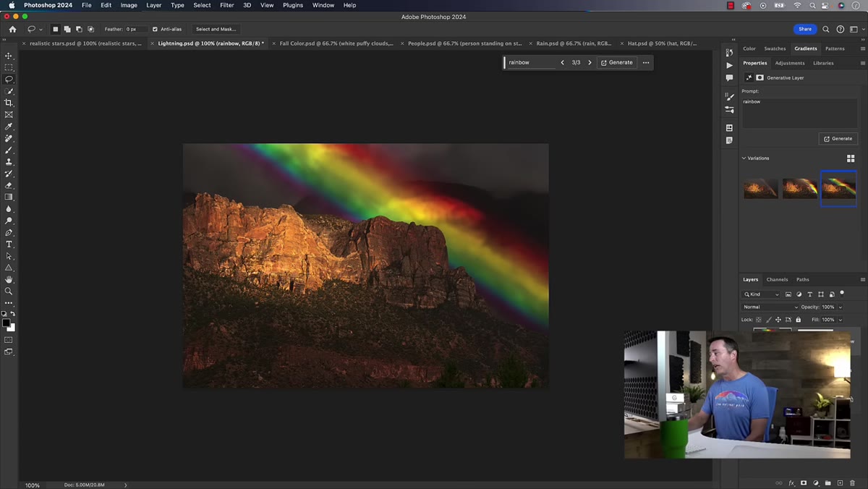Screen dimensions: 868x489
Task: Select the Spot Healing Brush tool
Action: (x=9, y=138)
